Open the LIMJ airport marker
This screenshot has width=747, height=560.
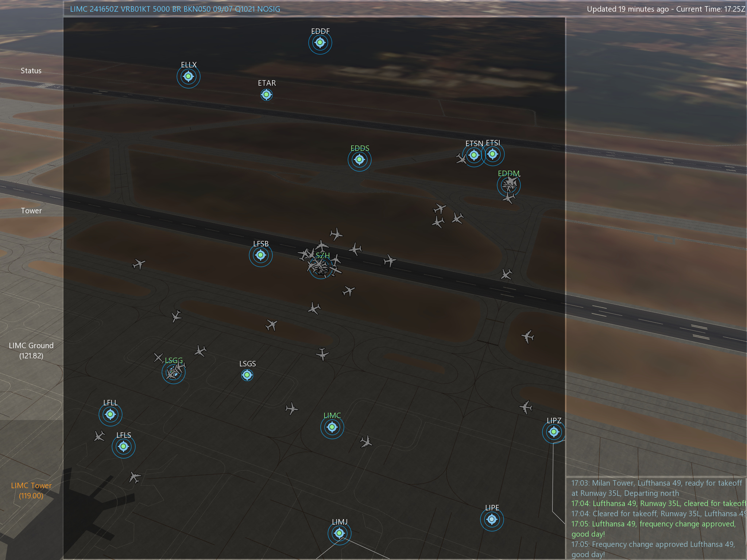(339, 533)
